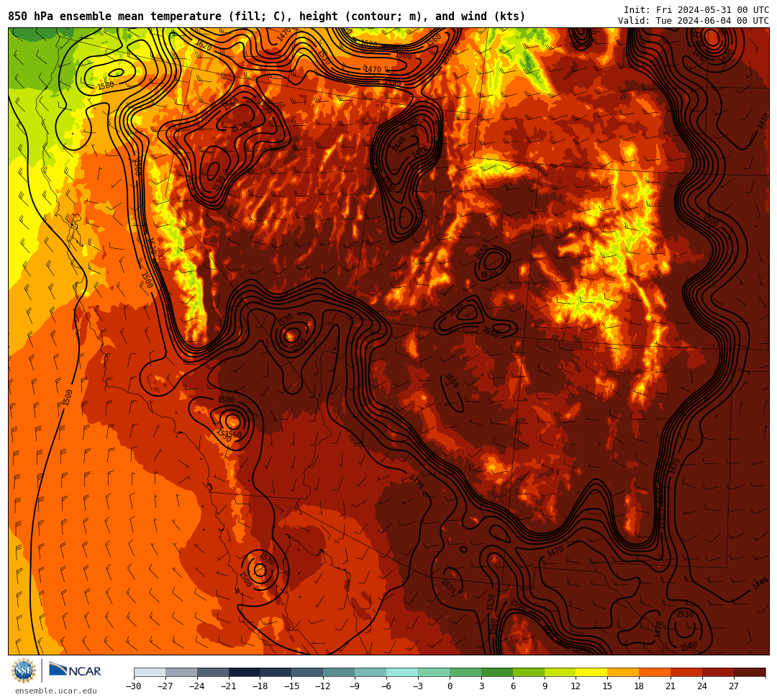The width and height of the screenshot is (777, 700).
Task: Click the Valid date line
Action: click(694, 21)
